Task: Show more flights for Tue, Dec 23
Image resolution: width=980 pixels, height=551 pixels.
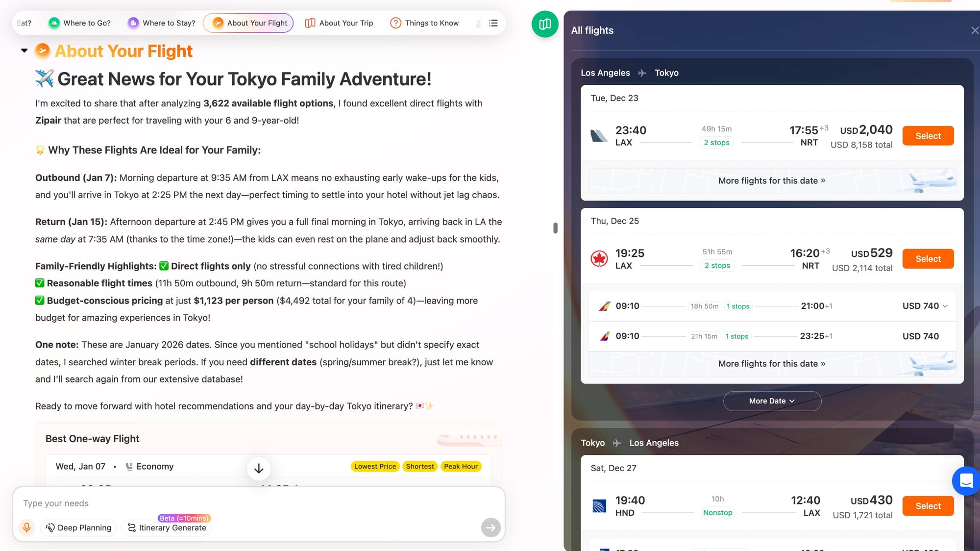Action: pos(772,180)
